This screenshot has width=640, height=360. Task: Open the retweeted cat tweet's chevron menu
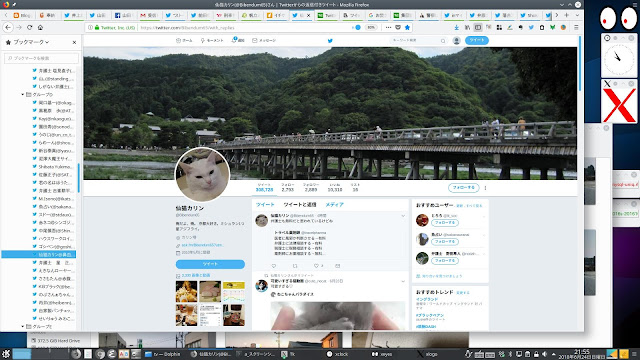click(403, 281)
